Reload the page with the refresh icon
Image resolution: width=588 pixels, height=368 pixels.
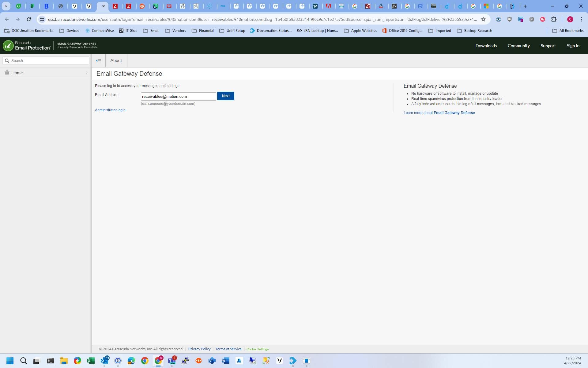tap(29, 19)
